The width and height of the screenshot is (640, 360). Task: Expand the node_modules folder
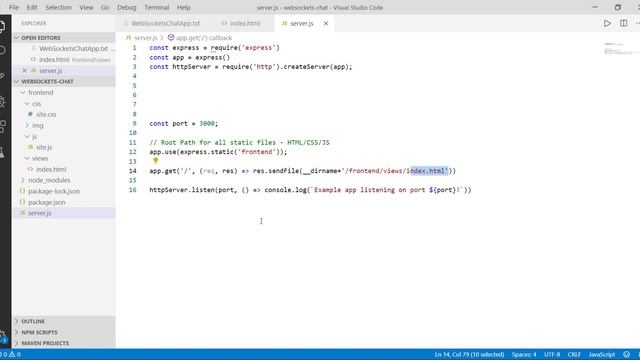[x=49, y=180]
